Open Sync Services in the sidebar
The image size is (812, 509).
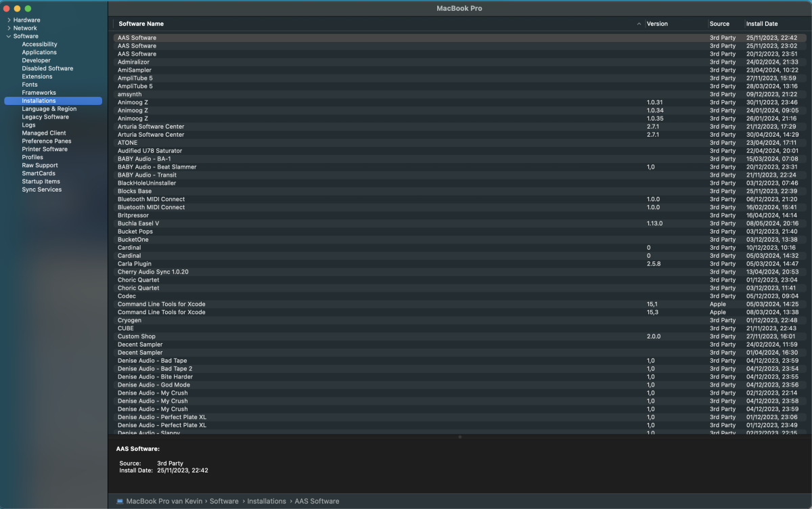pyautogui.click(x=41, y=190)
